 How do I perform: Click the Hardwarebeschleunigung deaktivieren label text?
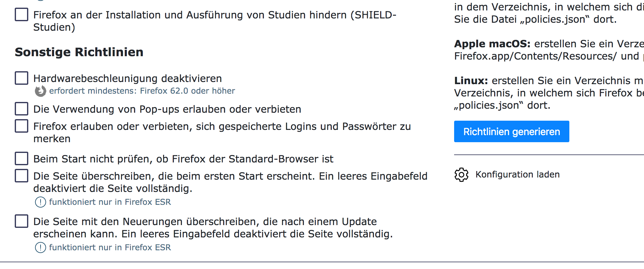click(x=128, y=79)
